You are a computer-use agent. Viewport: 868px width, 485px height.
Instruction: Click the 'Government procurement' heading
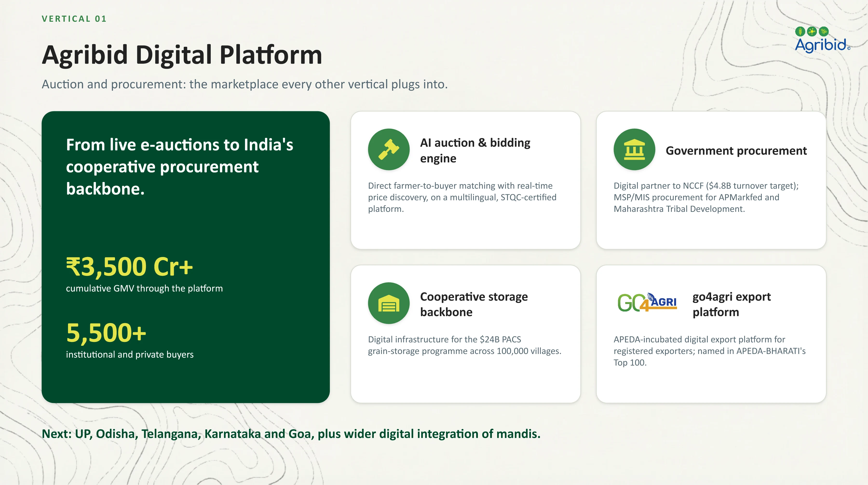(736, 150)
